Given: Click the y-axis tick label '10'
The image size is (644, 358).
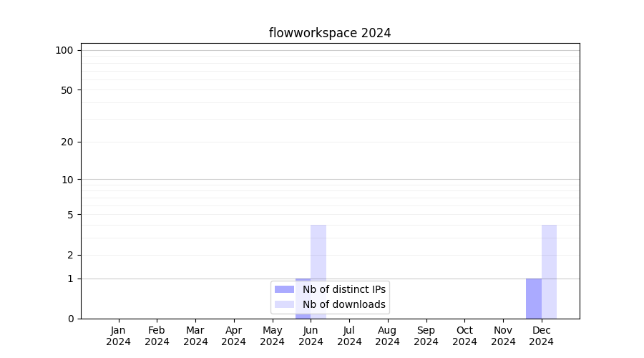Looking at the screenshot, I should pyautogui.click(x=67, y=180).
